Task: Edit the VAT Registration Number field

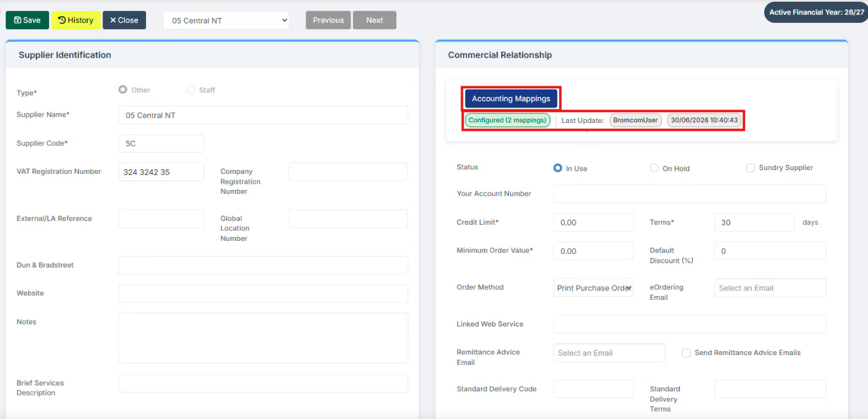Action: coord(161,172)
